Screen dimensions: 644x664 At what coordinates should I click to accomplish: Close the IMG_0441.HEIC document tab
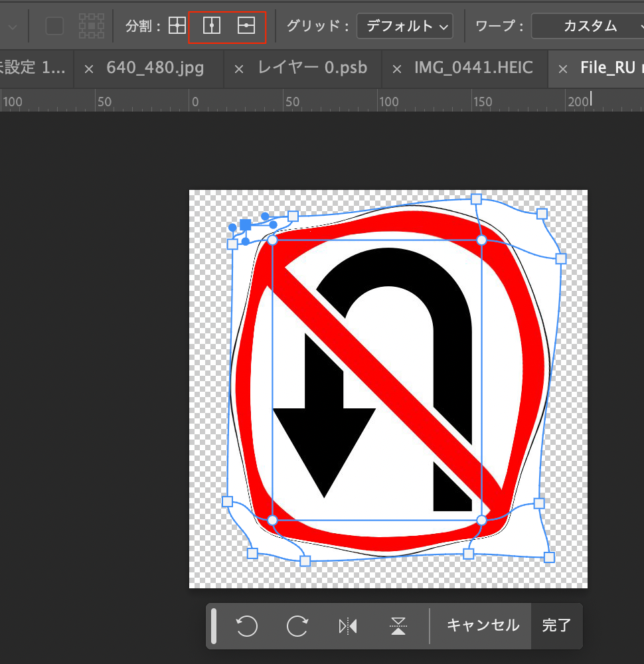click(397, 68)
